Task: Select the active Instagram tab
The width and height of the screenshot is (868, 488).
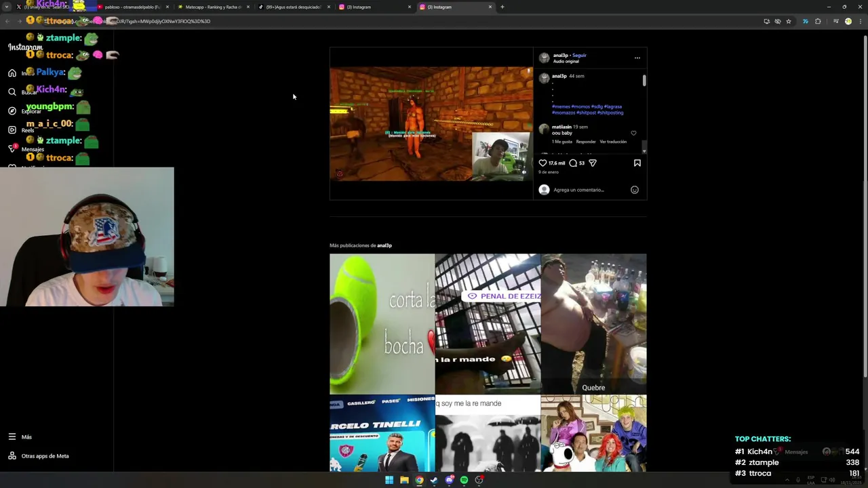Action: 454,7
